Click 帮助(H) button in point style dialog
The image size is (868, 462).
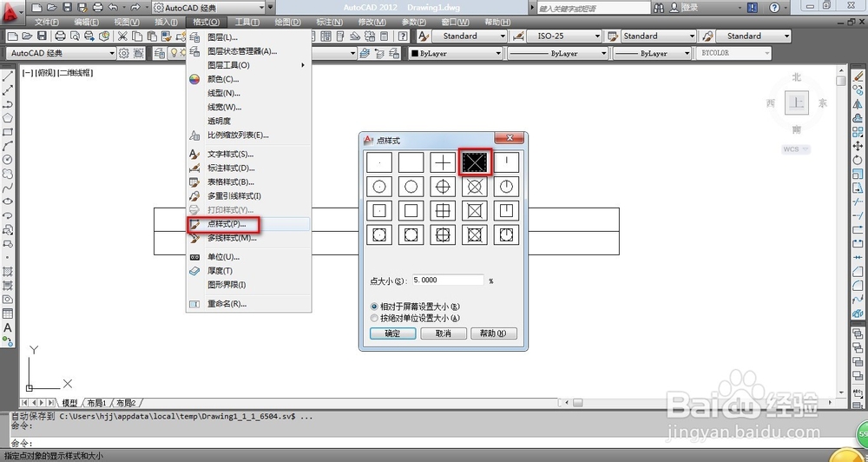(x=494, y=333)
